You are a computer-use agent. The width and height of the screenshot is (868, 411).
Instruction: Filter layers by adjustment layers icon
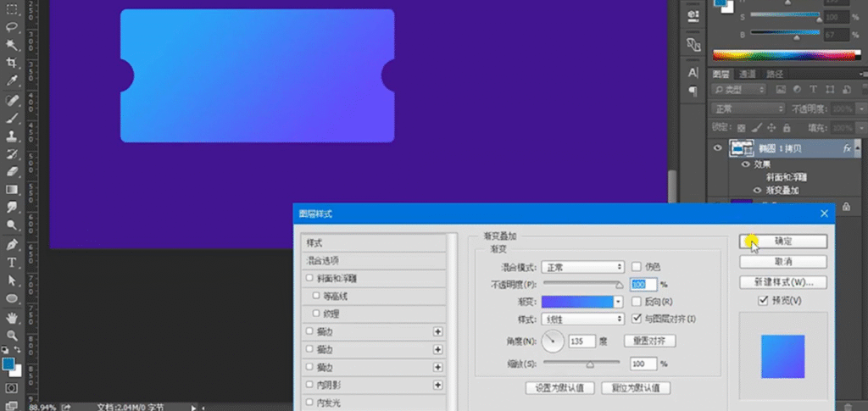coord(797,89)
